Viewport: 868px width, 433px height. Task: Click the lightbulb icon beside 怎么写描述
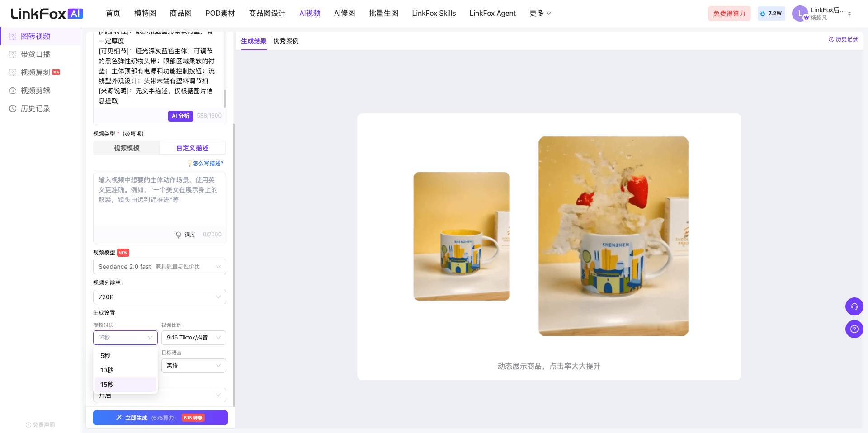click(x=189, y=164)
